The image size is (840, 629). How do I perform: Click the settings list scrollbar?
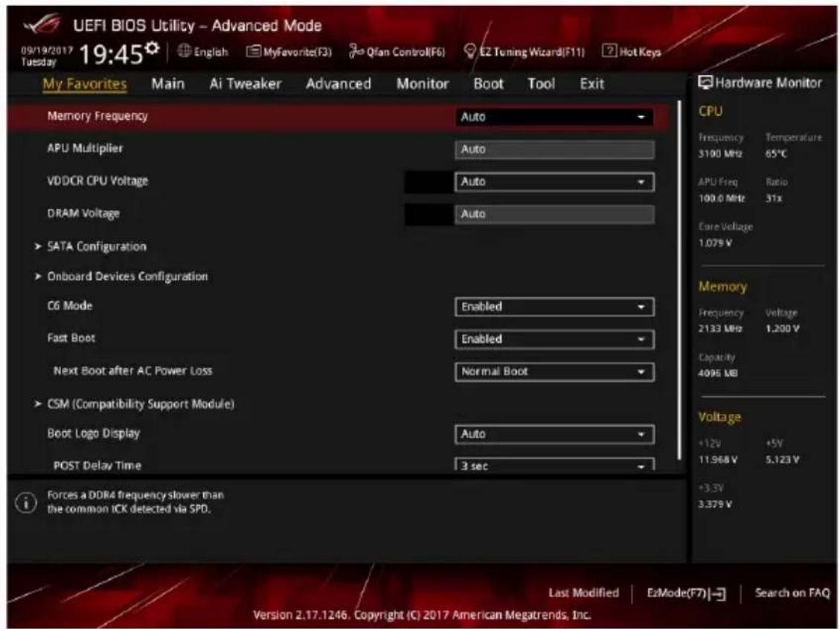679,280
